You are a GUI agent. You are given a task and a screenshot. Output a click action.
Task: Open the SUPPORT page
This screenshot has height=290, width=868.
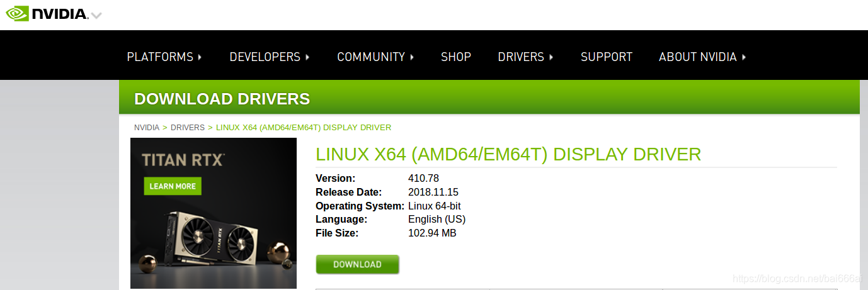click(607, 57)
